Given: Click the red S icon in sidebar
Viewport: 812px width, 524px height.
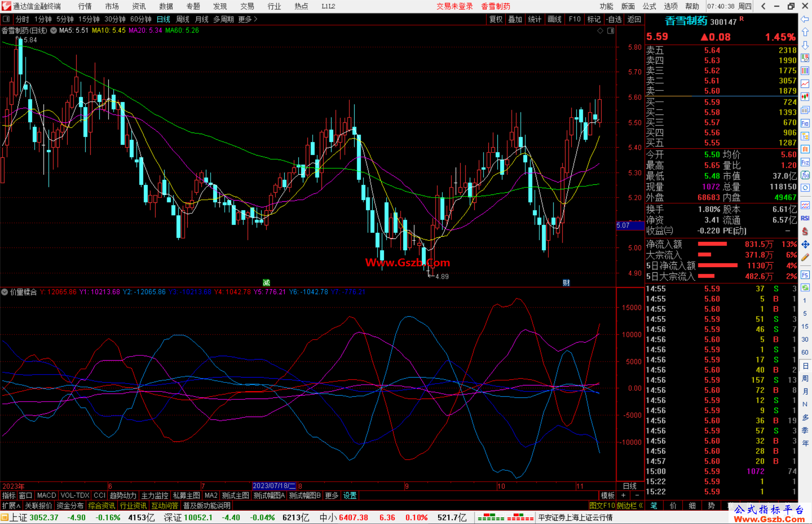Looking at the screenshot, I should (x=805, y=231).
